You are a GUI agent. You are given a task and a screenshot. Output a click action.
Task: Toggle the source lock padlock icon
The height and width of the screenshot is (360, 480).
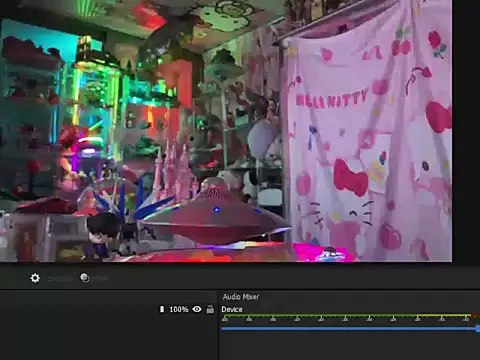pos(210,309)
